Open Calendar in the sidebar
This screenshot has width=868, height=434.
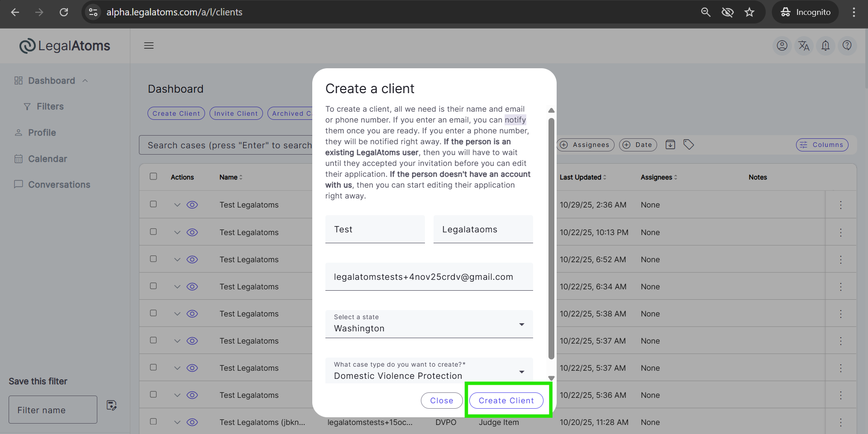[48, 159]
